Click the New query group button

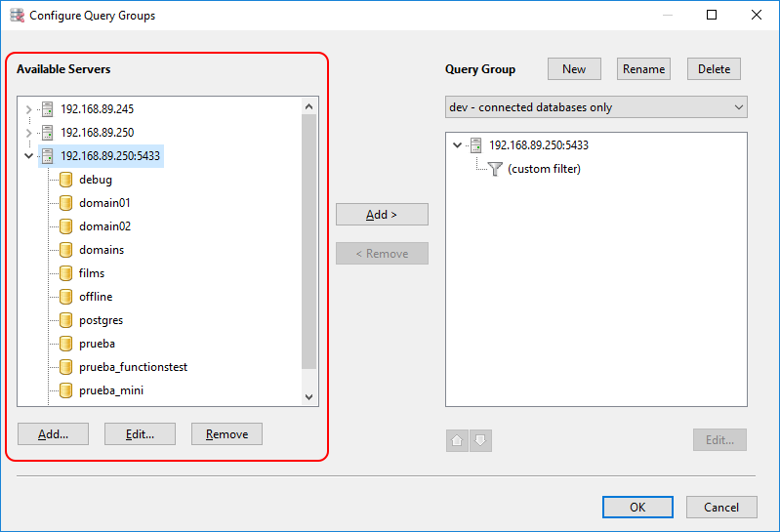tap(574, 69)
